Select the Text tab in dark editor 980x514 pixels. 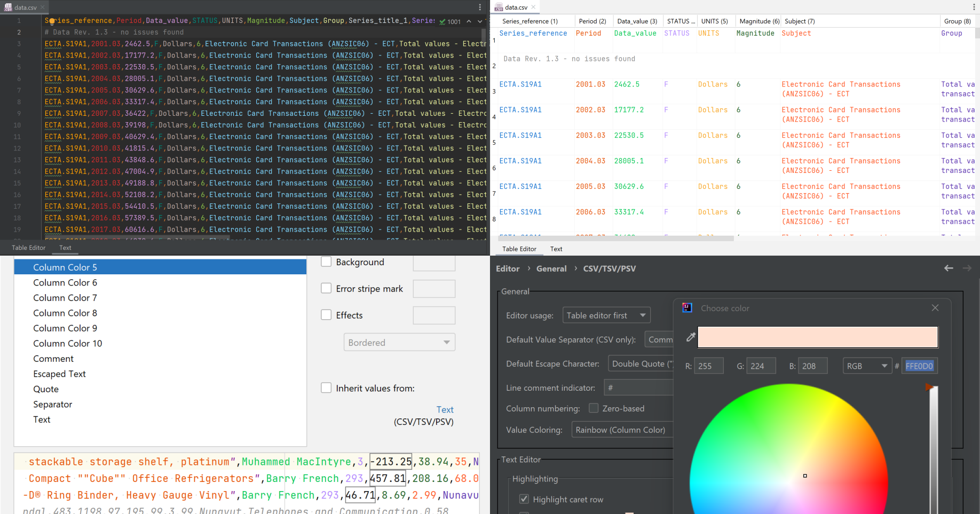65,248
